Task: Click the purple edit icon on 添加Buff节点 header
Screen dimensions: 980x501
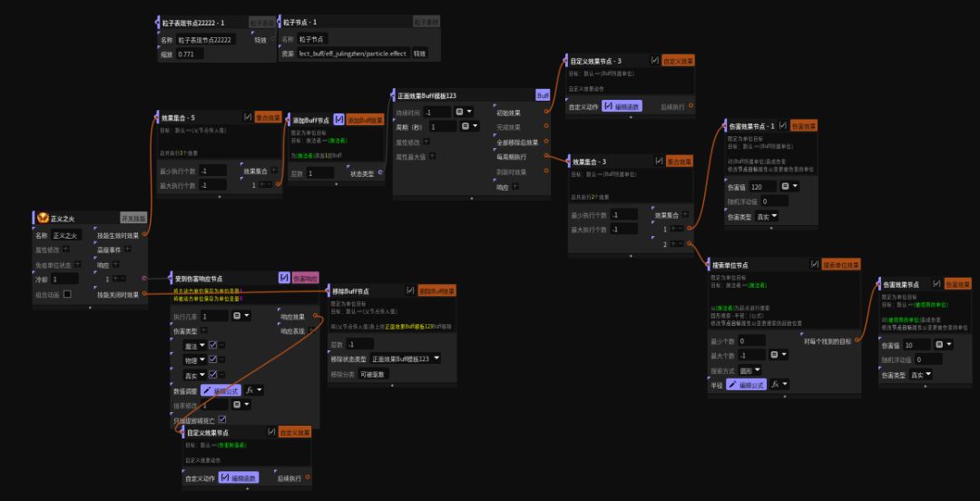Action: (338, 120)
